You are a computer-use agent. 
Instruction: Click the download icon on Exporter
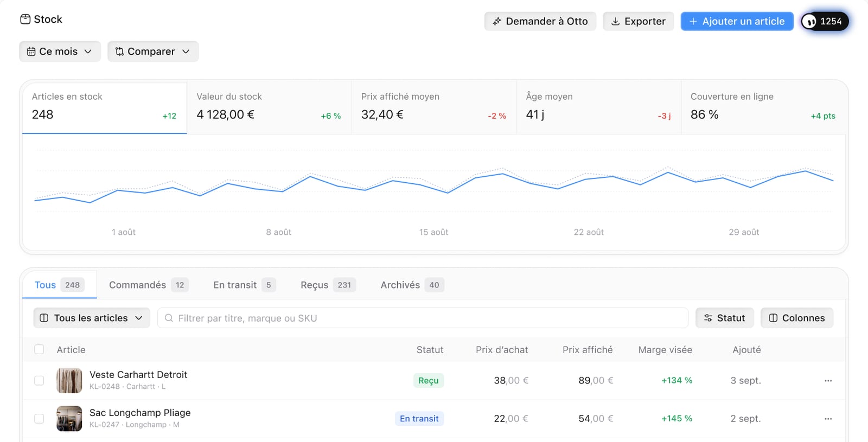pos(615,22)
